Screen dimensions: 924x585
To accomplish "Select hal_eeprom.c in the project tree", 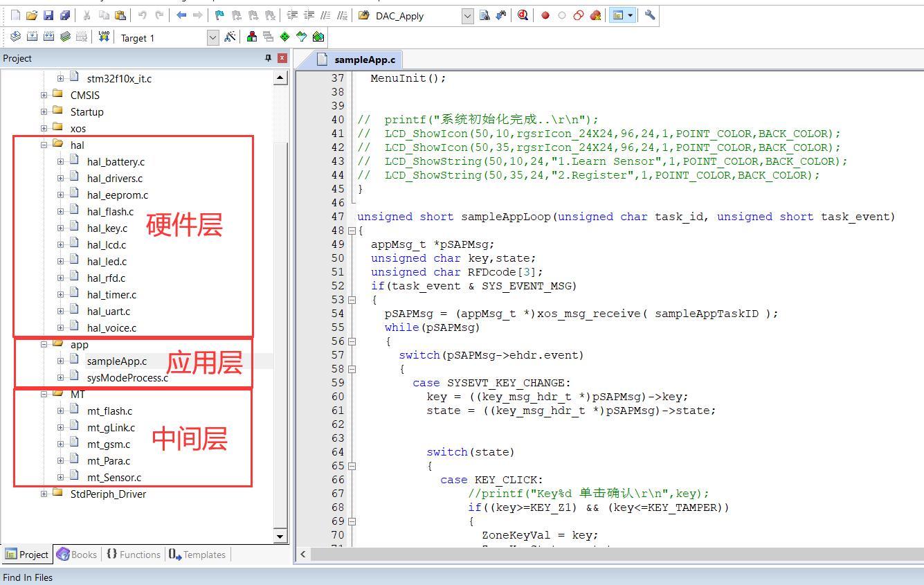I will 118,195.
